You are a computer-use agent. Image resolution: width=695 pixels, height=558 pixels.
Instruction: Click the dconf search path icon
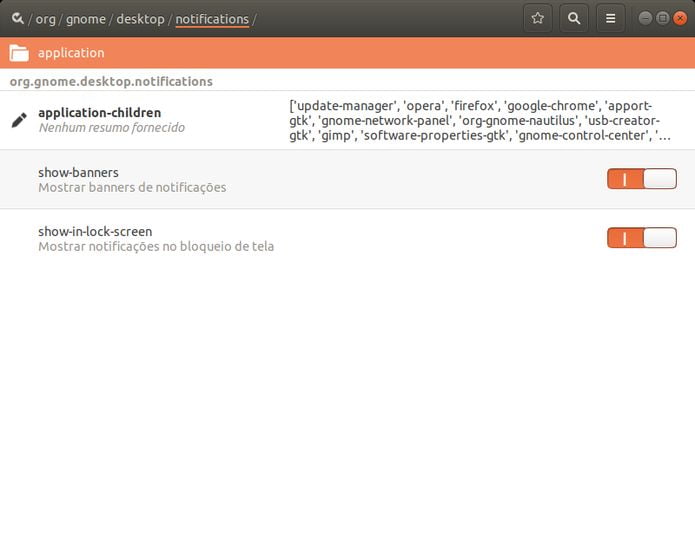pos(18,18)
